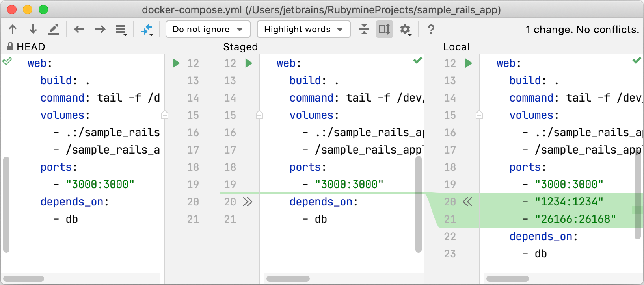The image size is (644, 285).
Task: Click the right arrow toolbar icon
Action: (x=101, y=29)
